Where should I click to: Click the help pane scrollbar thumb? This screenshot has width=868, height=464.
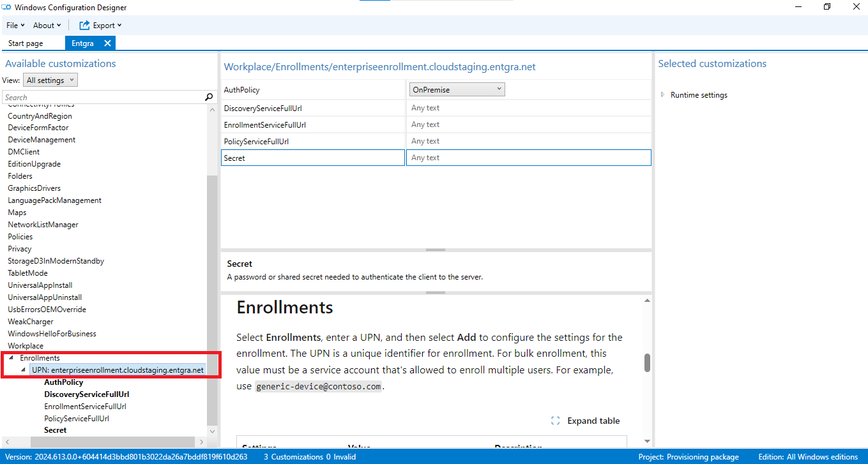tap(647, 363)
